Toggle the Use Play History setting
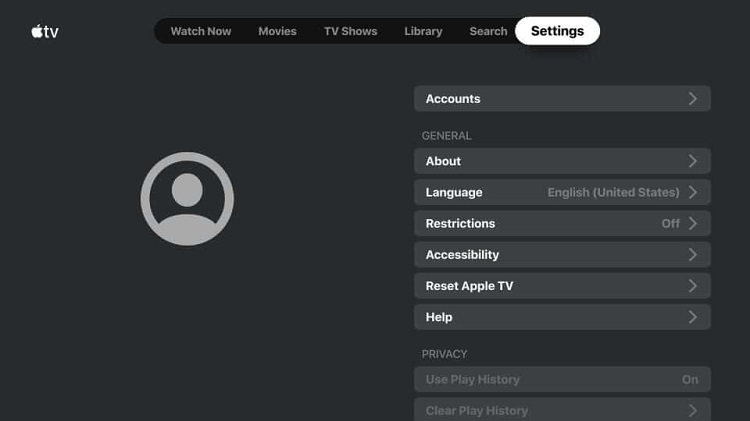750x421 pixels. click(562, 379)
